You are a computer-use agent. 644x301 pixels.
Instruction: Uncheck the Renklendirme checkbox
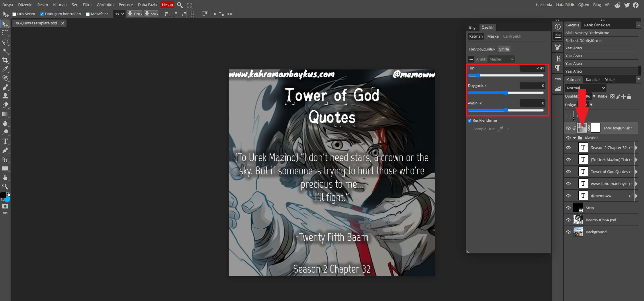point(469,121)
